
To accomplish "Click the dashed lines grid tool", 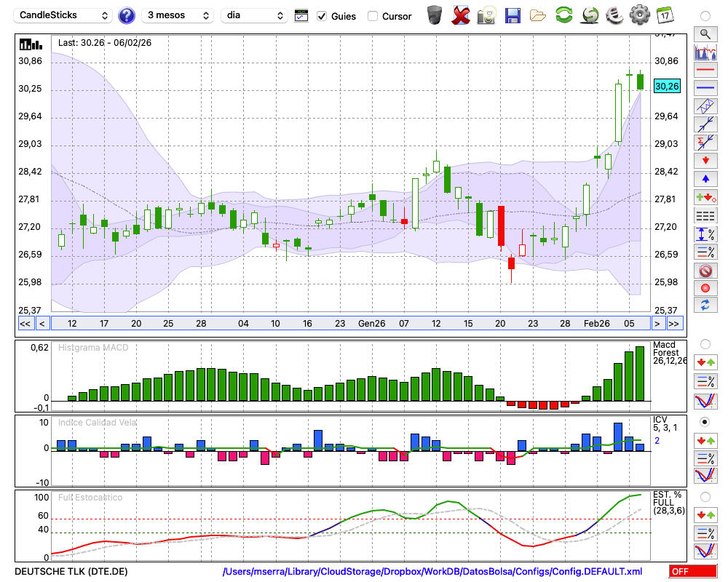I will coord(705,216).
